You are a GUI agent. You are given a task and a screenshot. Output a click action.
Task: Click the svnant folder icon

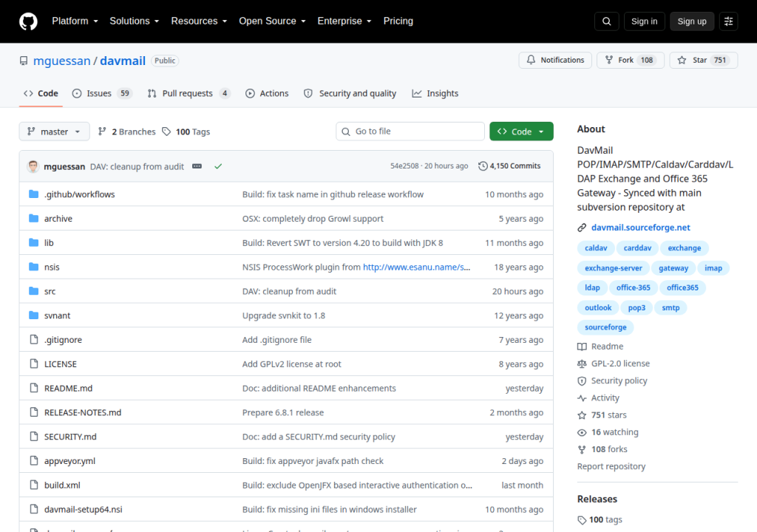click(33, 316)
